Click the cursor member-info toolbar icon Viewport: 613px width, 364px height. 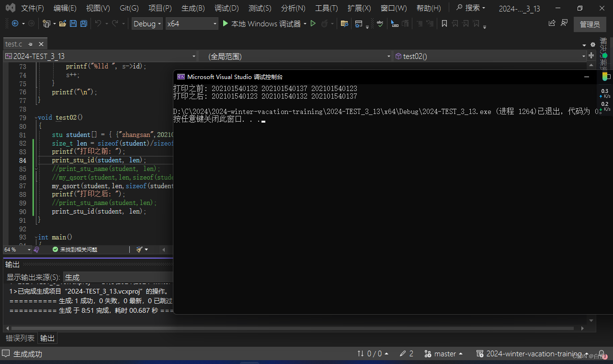395,23
